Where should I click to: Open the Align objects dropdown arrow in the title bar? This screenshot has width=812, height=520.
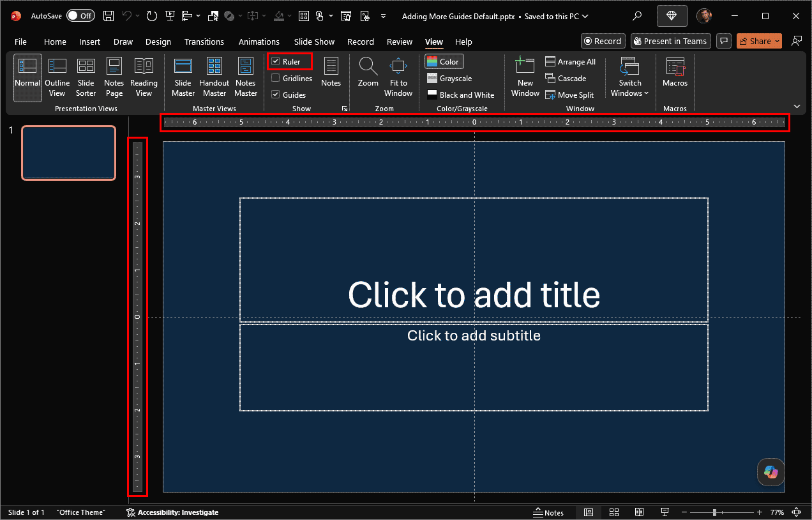click(198, 16)
